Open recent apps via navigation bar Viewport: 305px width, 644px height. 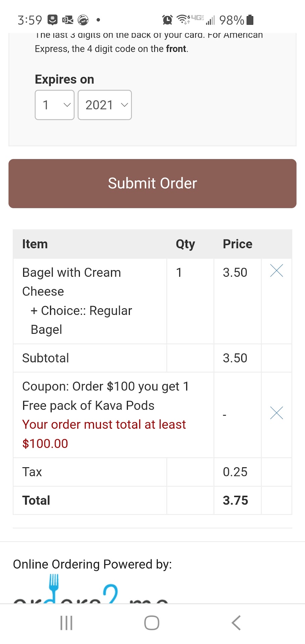[66, 623]
